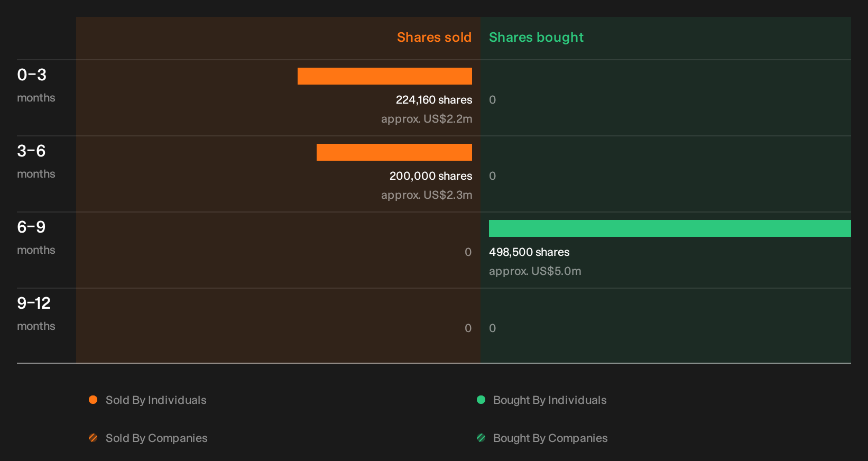Select the Bought By Companies legend label
The height and width of the screenshot is (461, 868).
click(550, 438)
